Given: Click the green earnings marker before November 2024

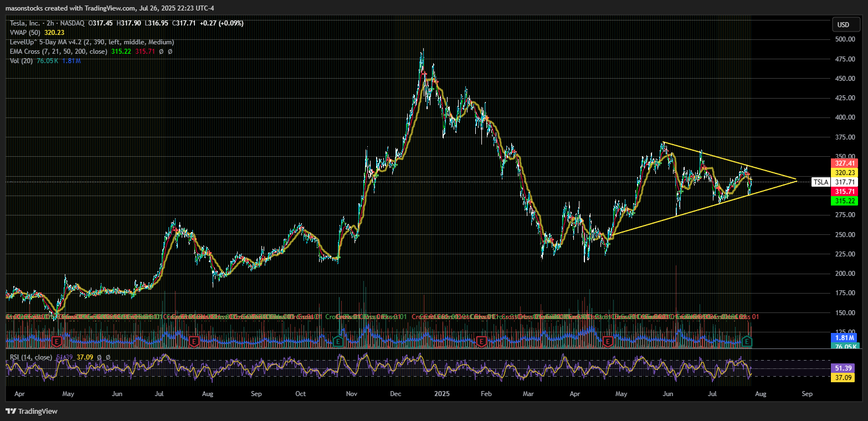Looking at the screenshot, I should coord(339,341).
